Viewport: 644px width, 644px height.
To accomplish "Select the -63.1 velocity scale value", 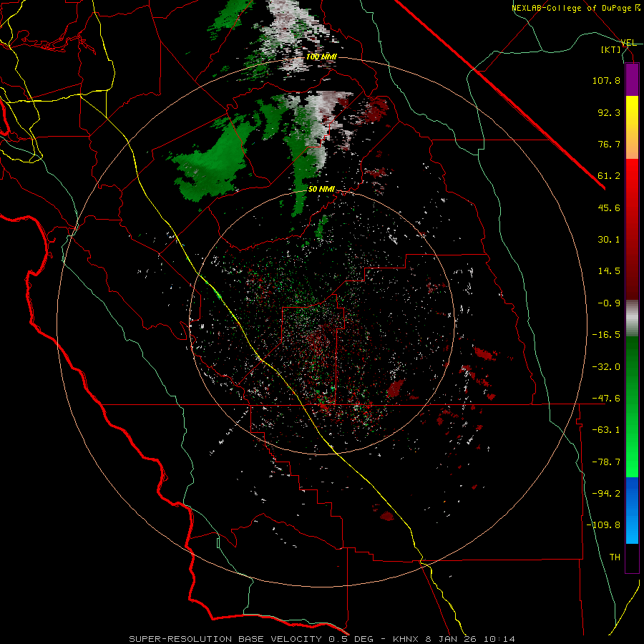I will (606, 430).
